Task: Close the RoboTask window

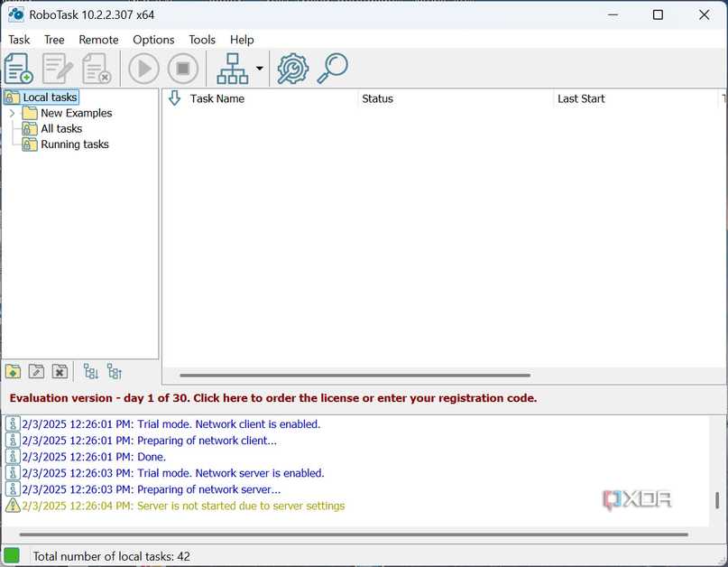Action: pyautogui.click(x=704, y=14)
